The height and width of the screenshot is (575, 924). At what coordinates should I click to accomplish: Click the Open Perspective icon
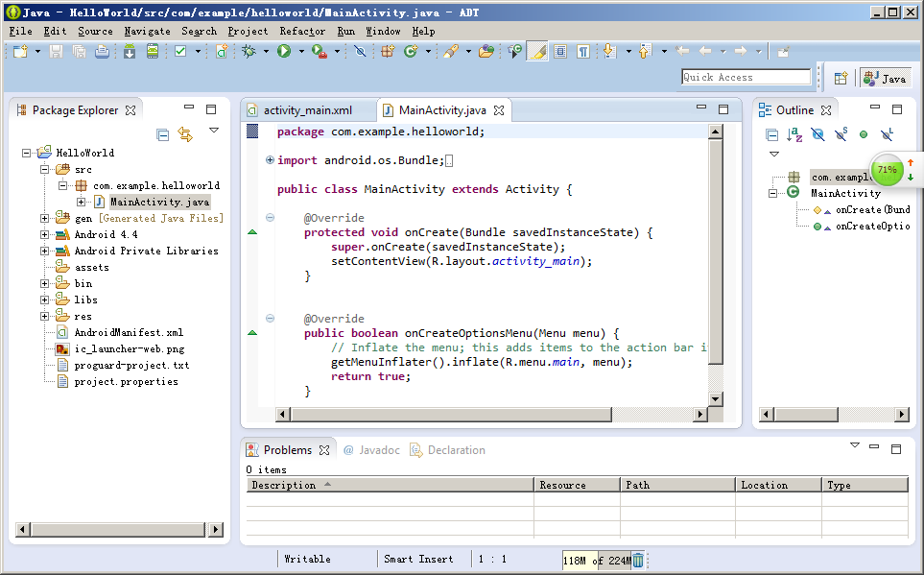[x=841, y=79]
